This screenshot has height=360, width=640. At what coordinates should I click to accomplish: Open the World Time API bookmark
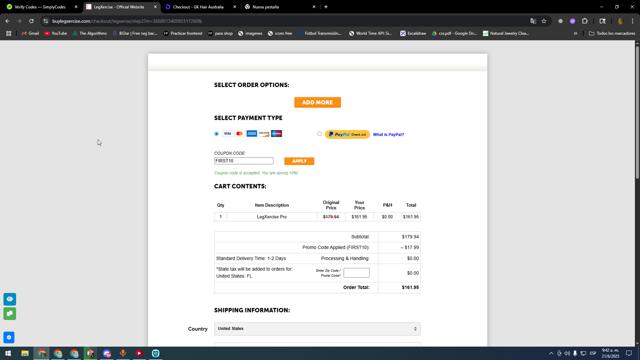pyautogui.click(x=370, y=33)
